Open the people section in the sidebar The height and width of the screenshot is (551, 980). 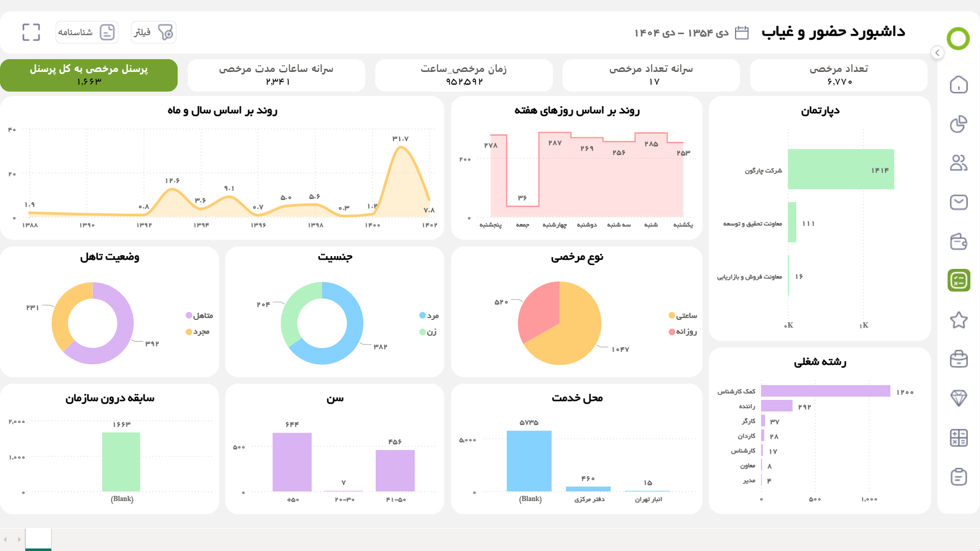(x=960, y=163)
